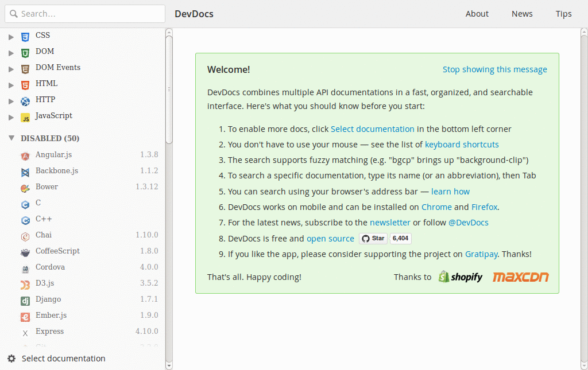Click the learn how link

[450, 192]
